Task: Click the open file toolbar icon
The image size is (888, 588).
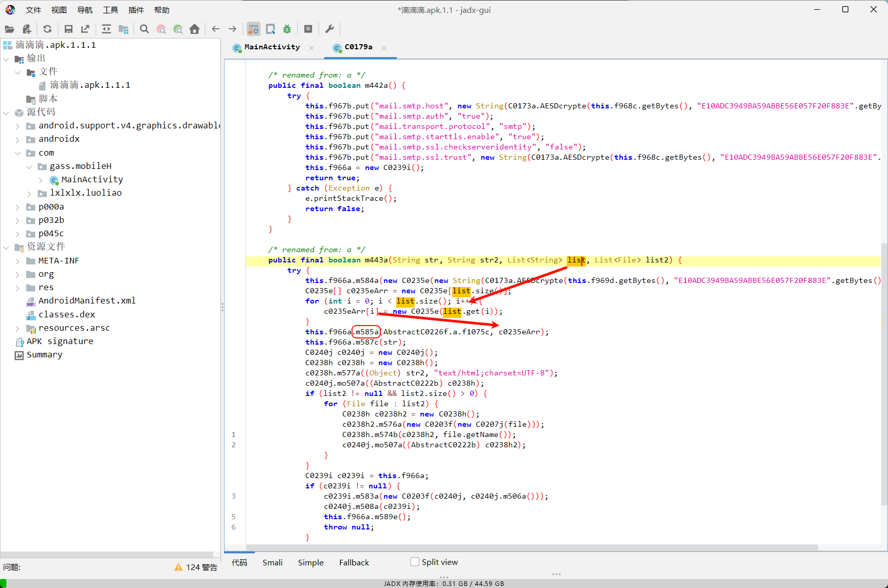Action: [x=9, y=29]
